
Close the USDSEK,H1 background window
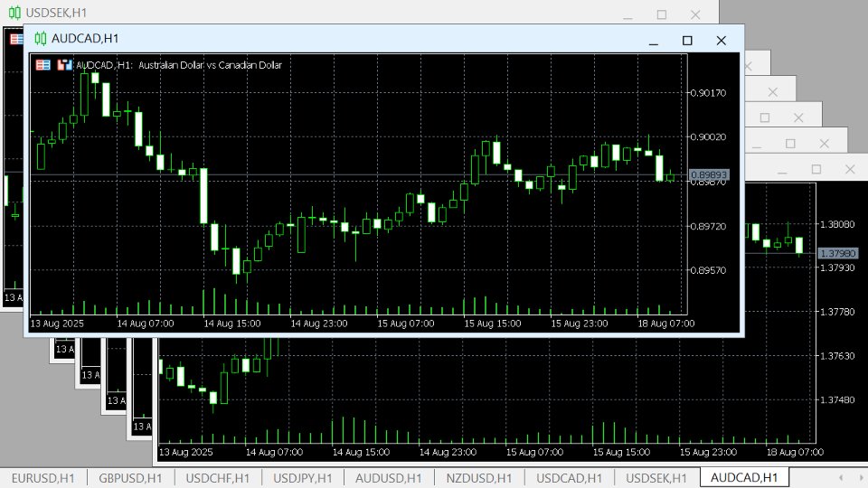tap(695, 15)
